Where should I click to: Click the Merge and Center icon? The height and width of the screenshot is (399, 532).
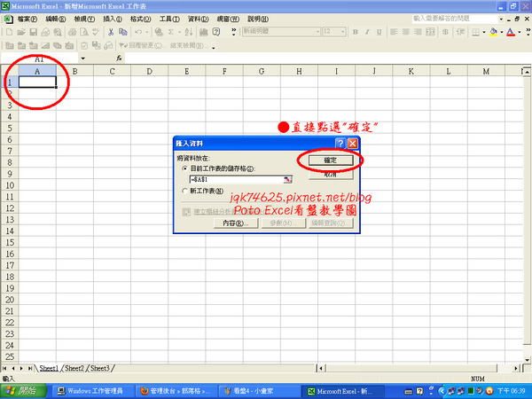[430, 32]
